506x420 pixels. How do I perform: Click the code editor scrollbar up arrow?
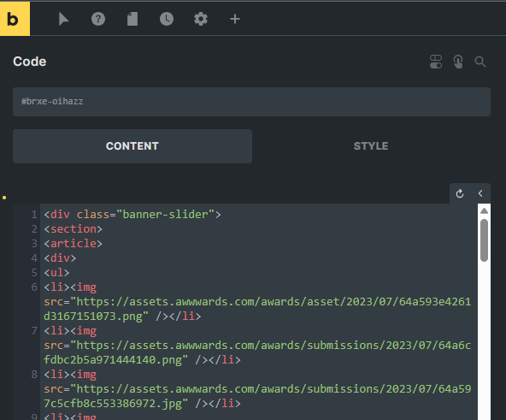tap(484, 211)
